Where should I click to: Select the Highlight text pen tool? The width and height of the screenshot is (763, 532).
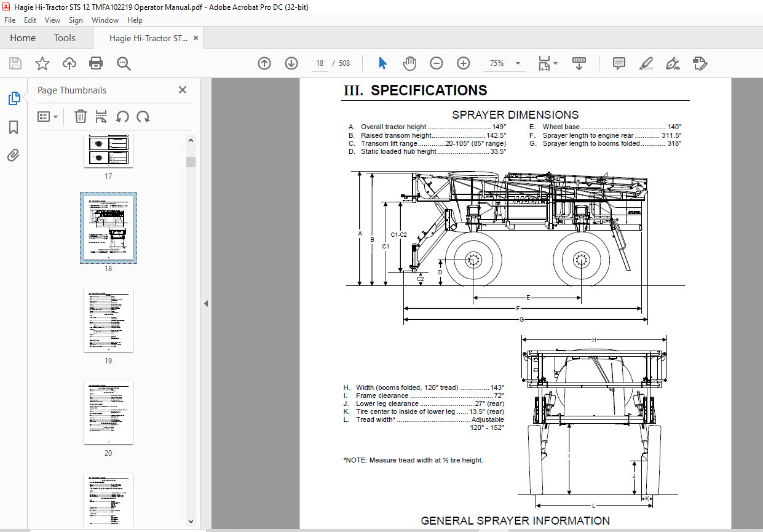646,63
